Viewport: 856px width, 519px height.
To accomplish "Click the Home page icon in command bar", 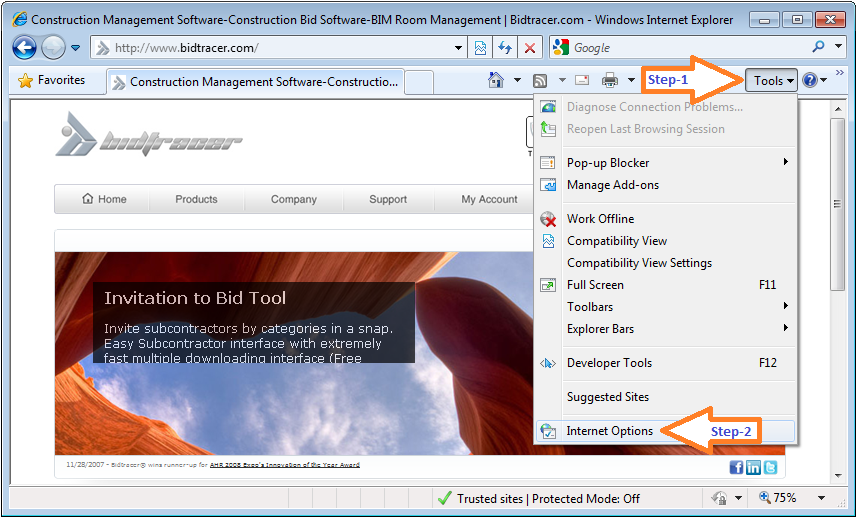I will coord(496,80).
